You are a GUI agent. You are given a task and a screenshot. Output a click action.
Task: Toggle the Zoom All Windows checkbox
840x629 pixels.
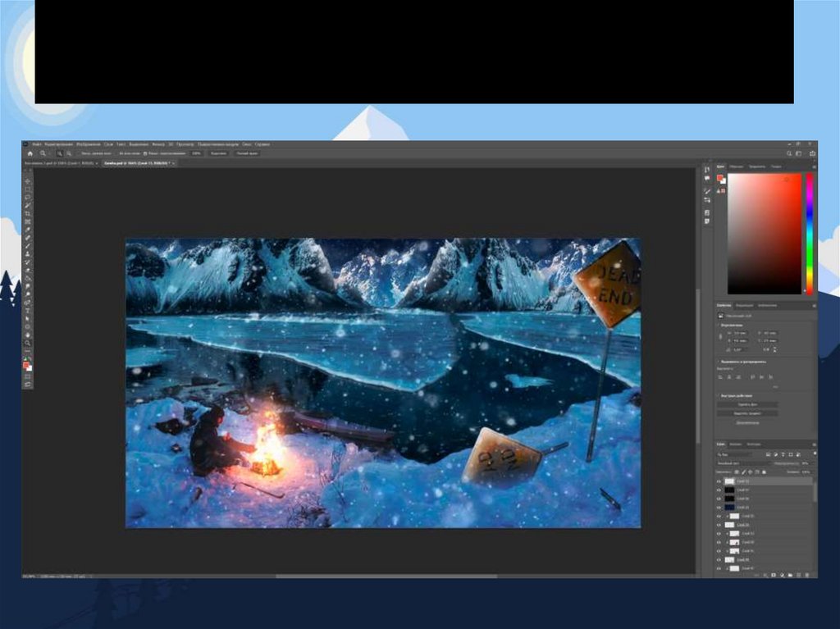[x=118, y=154]
